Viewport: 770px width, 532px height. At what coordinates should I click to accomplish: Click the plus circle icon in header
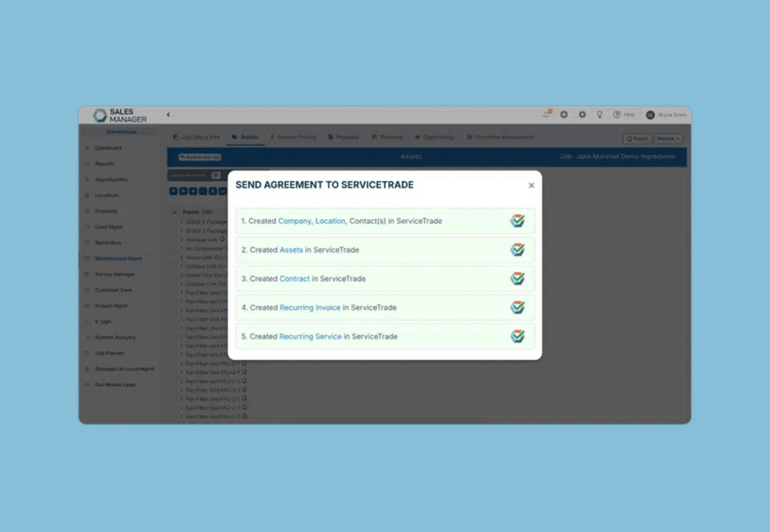click(564, 115)
